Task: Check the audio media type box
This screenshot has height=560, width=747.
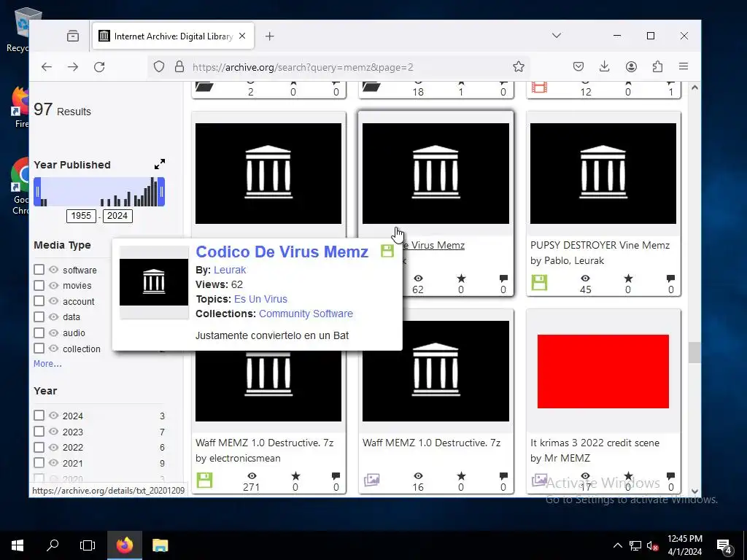Action: coord(39,332)
